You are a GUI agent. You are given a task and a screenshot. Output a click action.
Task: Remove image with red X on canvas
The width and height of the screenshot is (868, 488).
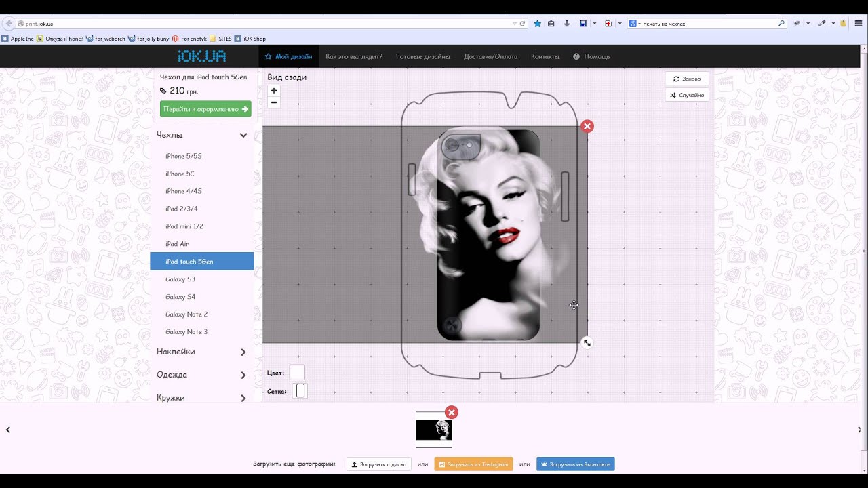point(587,126)
